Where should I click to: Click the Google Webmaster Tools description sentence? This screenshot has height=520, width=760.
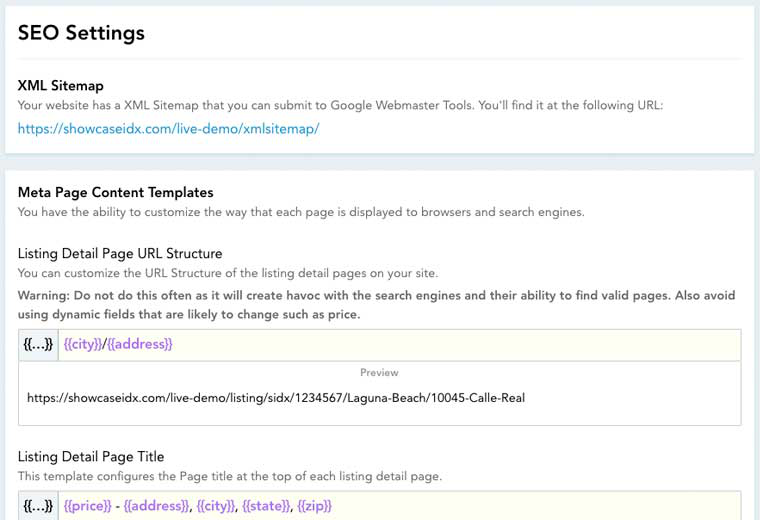340,106
